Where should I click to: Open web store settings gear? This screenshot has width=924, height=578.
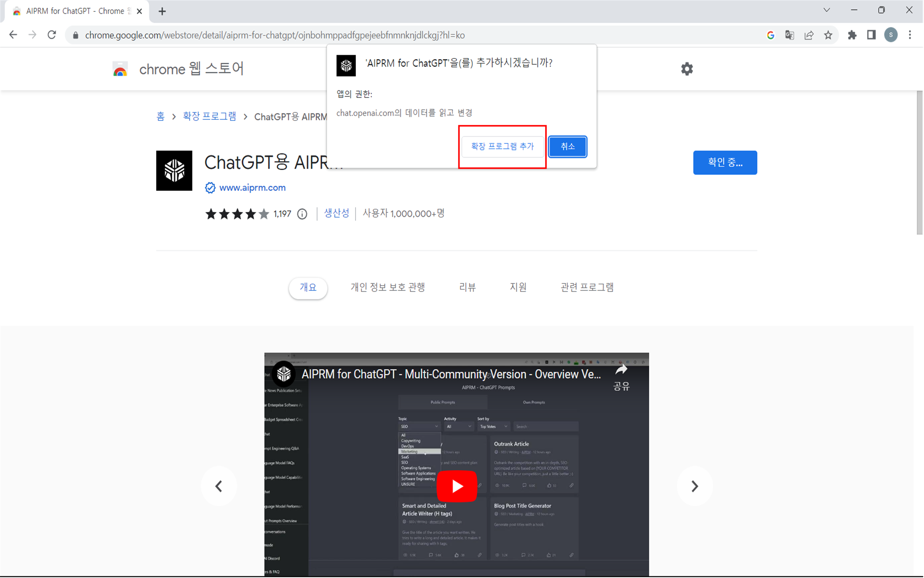click(x=687, y=69)
